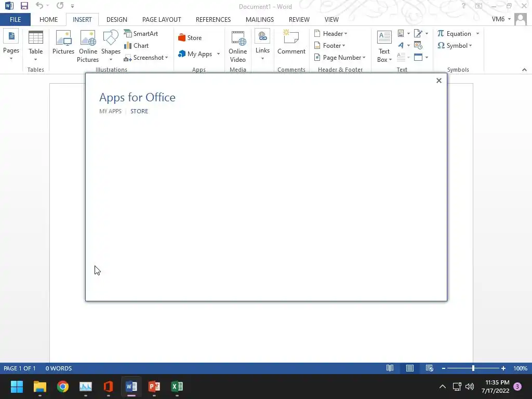Collapse the ribbon using the arrow

[524, 70]
